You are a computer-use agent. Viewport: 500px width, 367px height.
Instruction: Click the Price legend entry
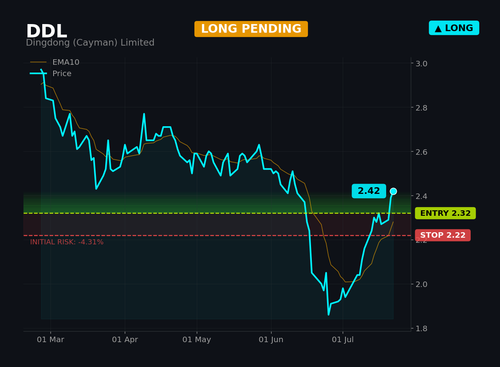pyautogui.click(x=51, y=73)
